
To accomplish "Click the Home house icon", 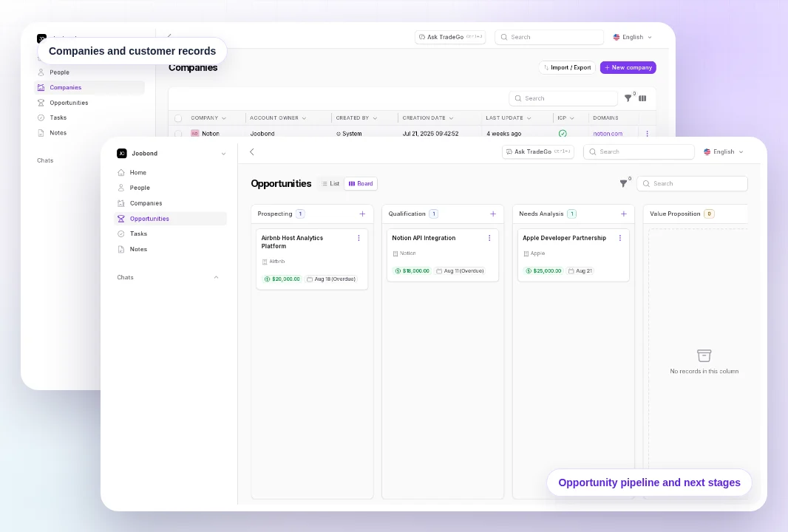I will coord(121,172).
